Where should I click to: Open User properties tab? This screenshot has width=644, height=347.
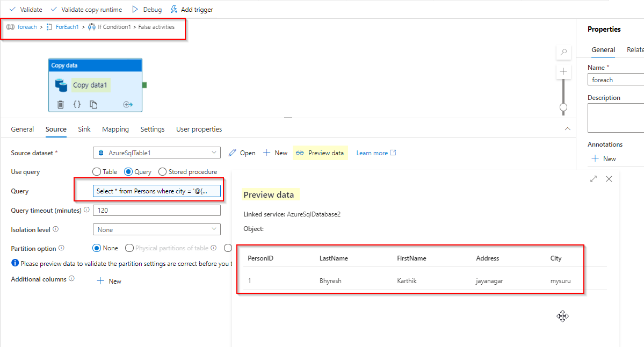(x=199, y=129)
